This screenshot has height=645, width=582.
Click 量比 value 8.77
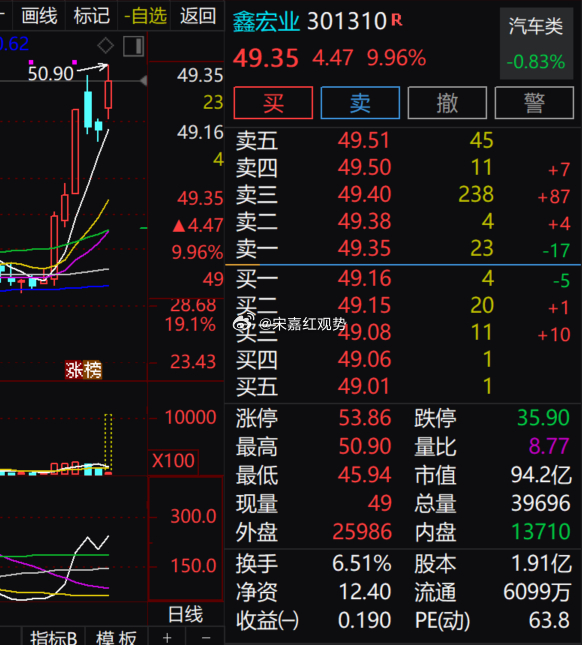click(x=549, y=446)
